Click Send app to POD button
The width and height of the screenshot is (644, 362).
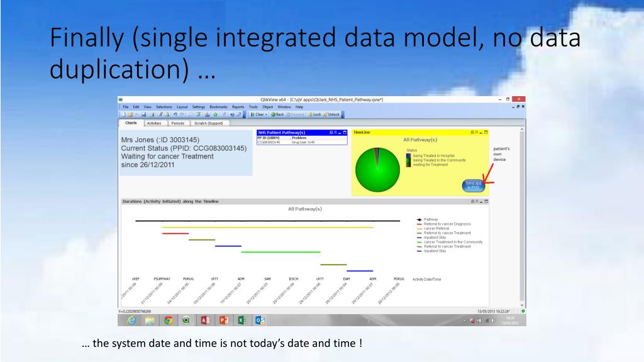pos(474,185)
